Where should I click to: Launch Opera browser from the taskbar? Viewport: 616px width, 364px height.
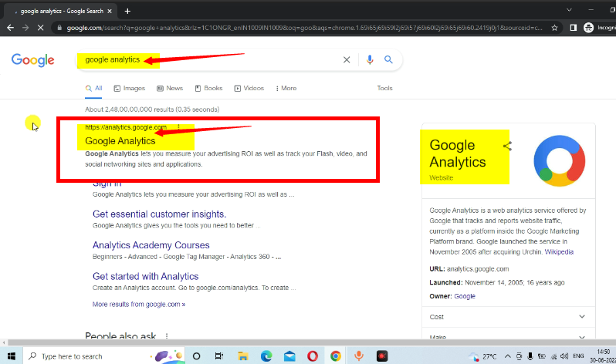pos(313,356)
